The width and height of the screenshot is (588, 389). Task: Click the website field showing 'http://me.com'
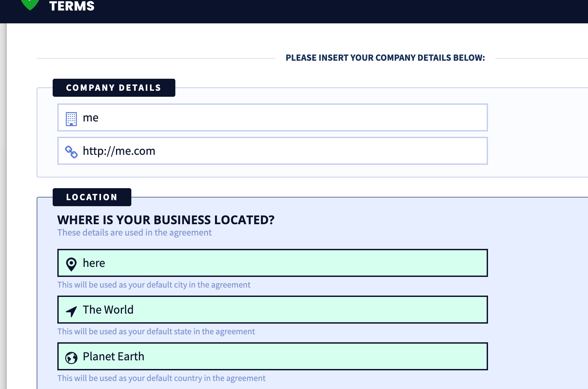(272, 151)
